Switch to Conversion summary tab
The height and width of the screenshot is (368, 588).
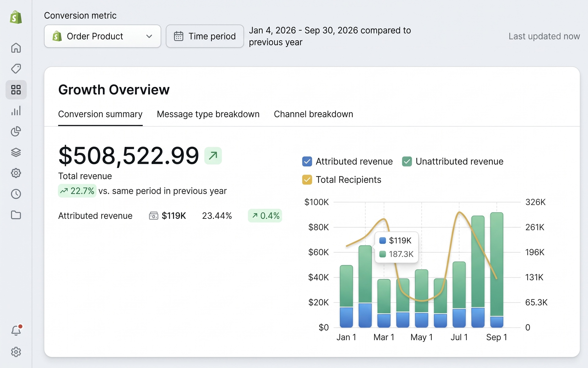[x=100, y=114]
